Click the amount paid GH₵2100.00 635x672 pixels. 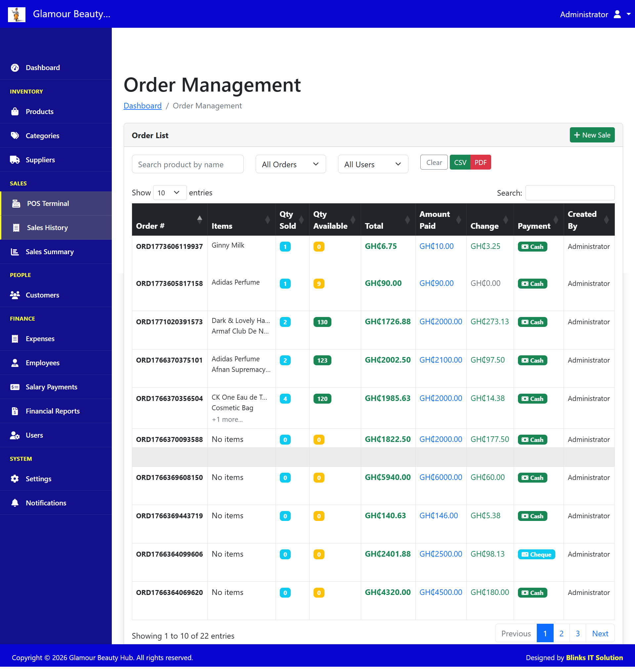point(441,360)
